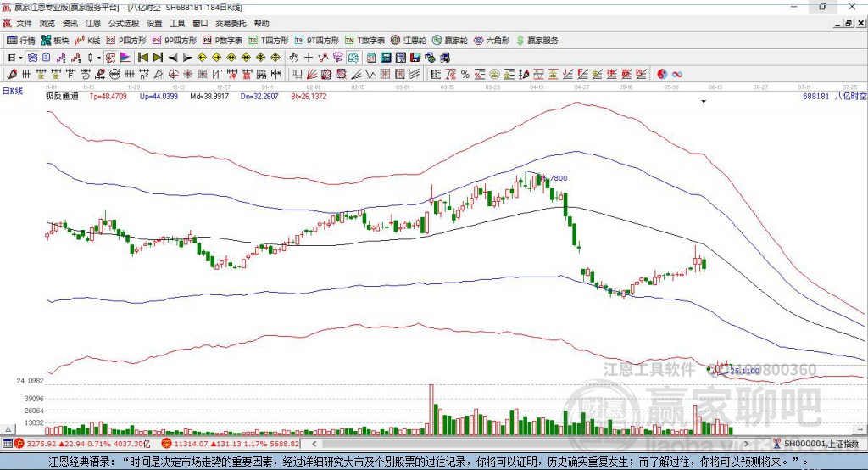This screenshot has width=868, height=470.
Task: Select the hand pan tool
Action: [x=293, y=58]
